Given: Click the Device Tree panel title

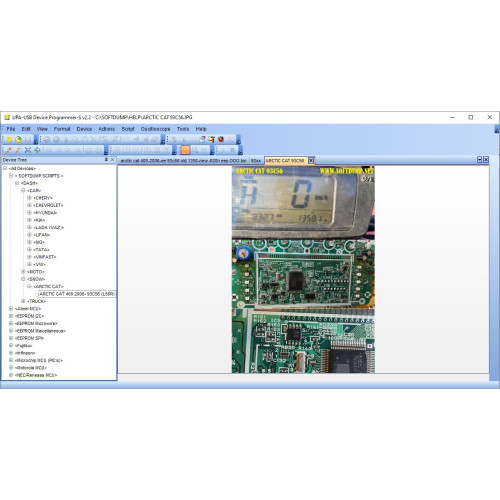Looking at the screenshot, I should [x=15, y=160].
